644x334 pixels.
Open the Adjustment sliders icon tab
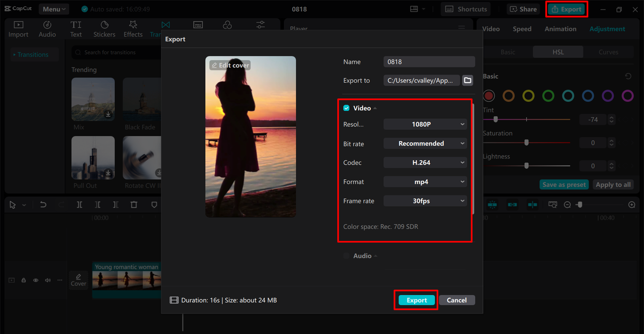tap(261, 25)
